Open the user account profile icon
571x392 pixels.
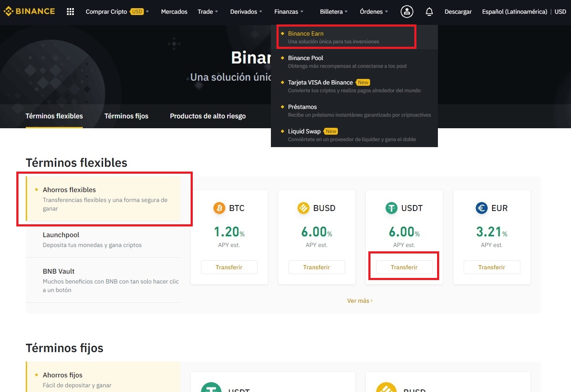407,12
